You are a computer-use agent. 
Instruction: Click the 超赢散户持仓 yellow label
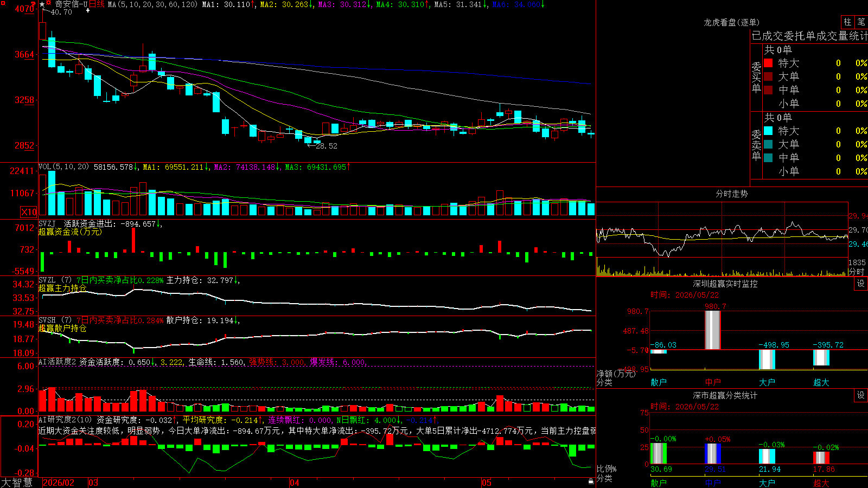(62, 328)
